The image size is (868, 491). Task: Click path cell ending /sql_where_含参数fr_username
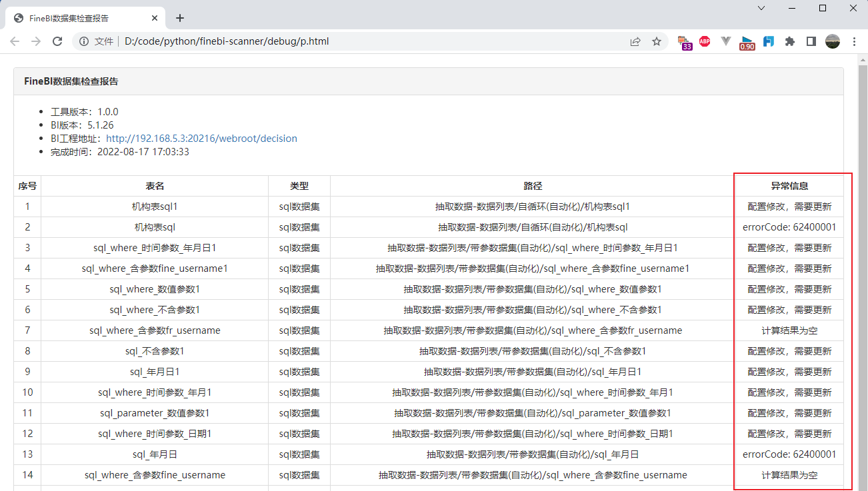533,330
